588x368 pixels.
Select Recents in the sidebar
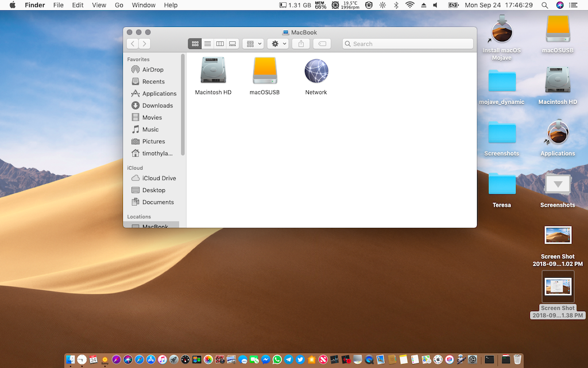click(x=153, y=82)
